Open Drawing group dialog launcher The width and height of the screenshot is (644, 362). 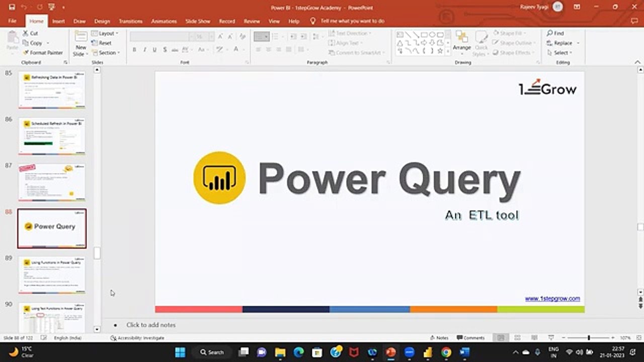pyautogui.click(x=538, y=62)
